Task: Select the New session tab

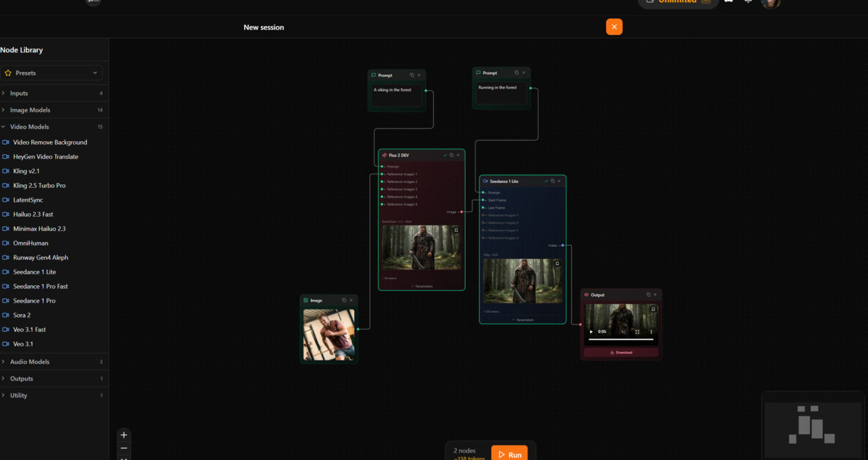Action: pyautogui.click(x=264, y=27)
